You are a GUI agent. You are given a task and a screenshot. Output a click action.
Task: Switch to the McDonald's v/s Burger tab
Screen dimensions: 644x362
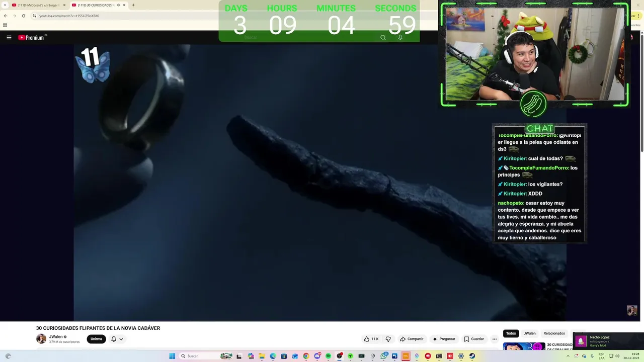tap(38, 5)
